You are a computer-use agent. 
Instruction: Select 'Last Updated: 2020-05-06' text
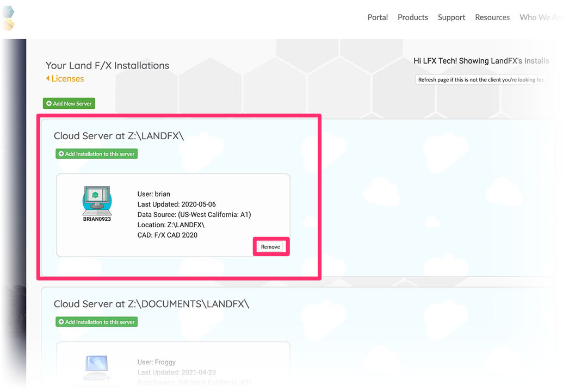176,204
